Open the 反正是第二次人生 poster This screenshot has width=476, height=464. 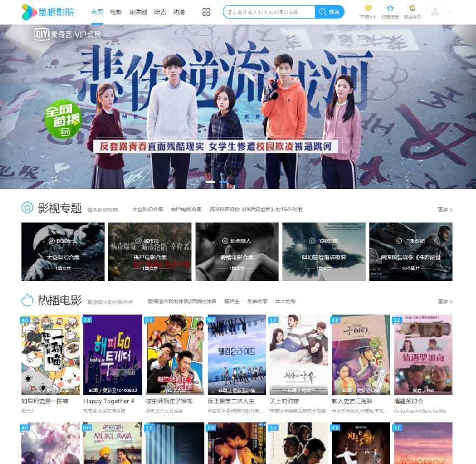pyautogui.click(x=237, y=355)
